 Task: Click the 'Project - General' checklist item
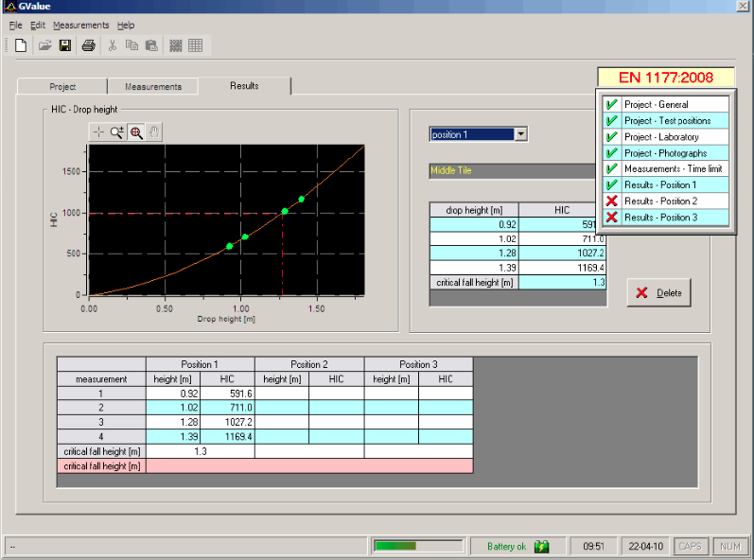pyautogui.click(x=656, y=104)
